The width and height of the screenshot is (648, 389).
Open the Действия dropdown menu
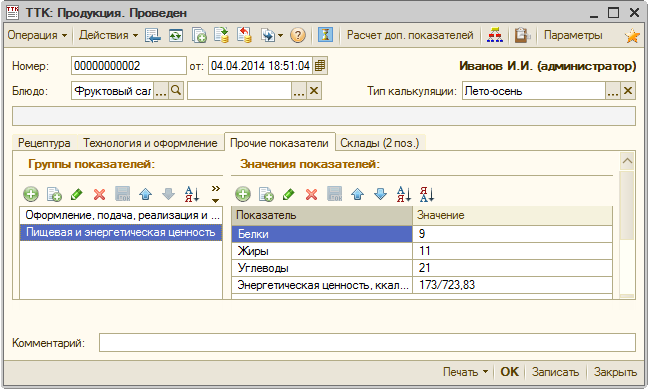pyautogui.click(x=109, y=35)
